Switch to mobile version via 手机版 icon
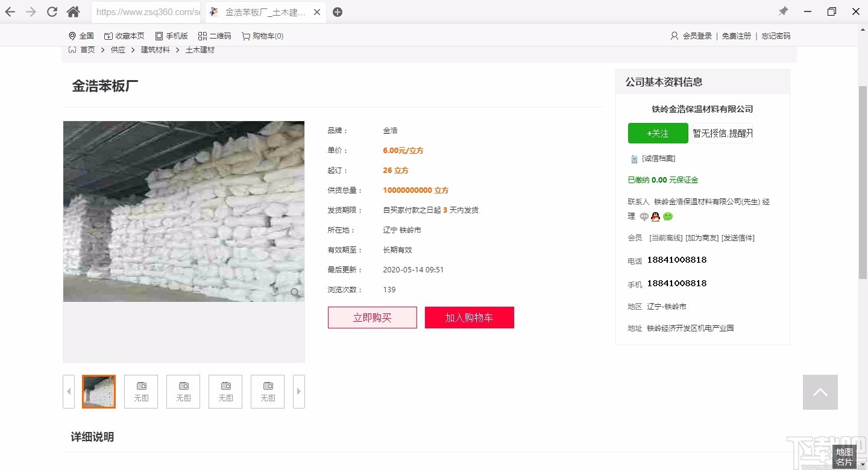 coord(172,36)
